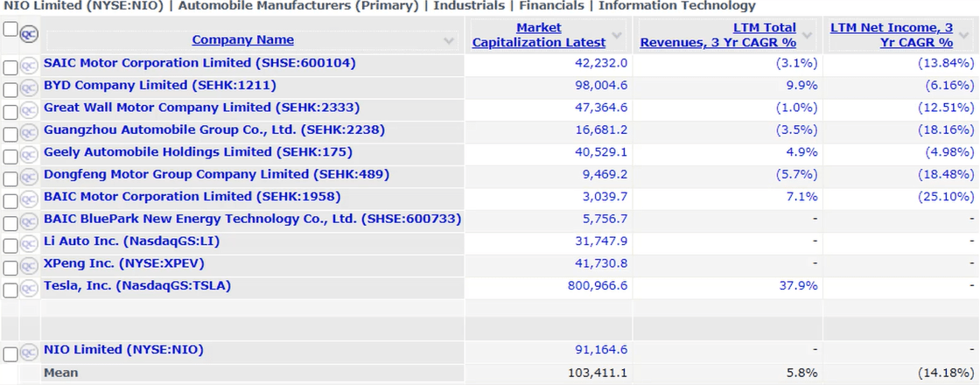Expand the Market Capitalization Latest column dropdown
Image resolution: width=980 pixels, height=385 pixels.
(x=617, y=35)
